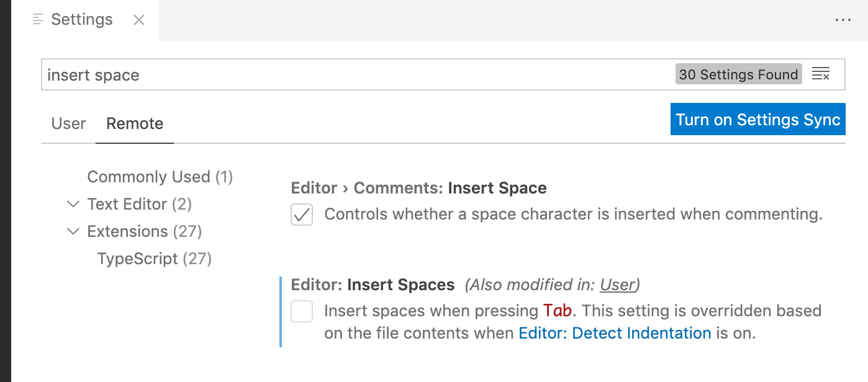Select the TypeScript settings category
Viewport: 868px width, 382px height.
[x=154, y=259]
